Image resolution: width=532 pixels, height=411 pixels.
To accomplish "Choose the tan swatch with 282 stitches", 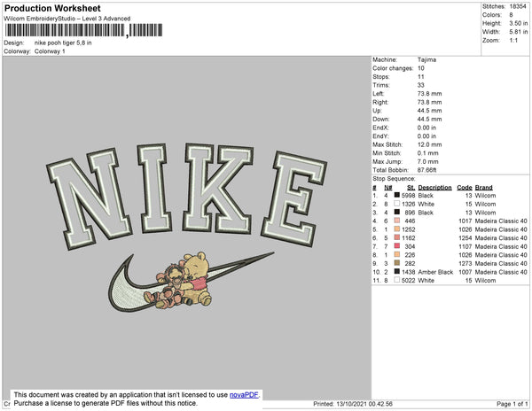I will click(x=396, y=263).
